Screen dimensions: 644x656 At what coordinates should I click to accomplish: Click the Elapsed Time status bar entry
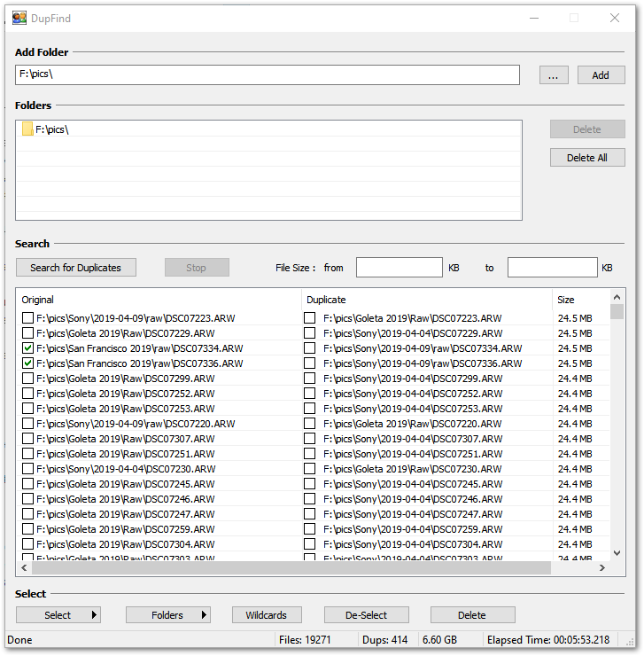coord(548,640)
